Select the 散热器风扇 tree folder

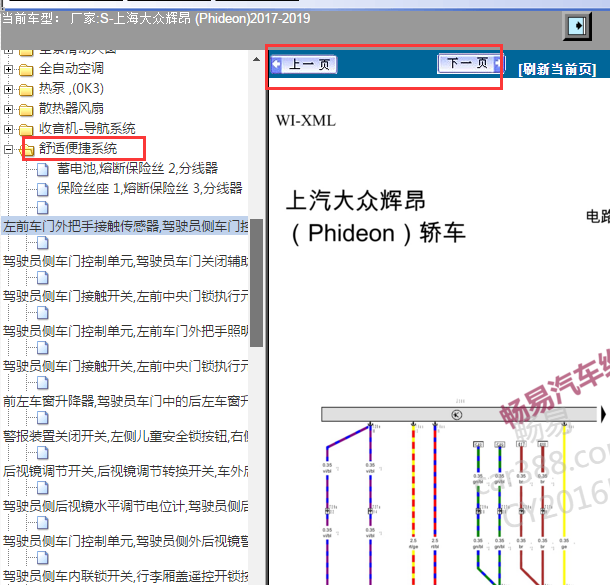coord(71,109)
